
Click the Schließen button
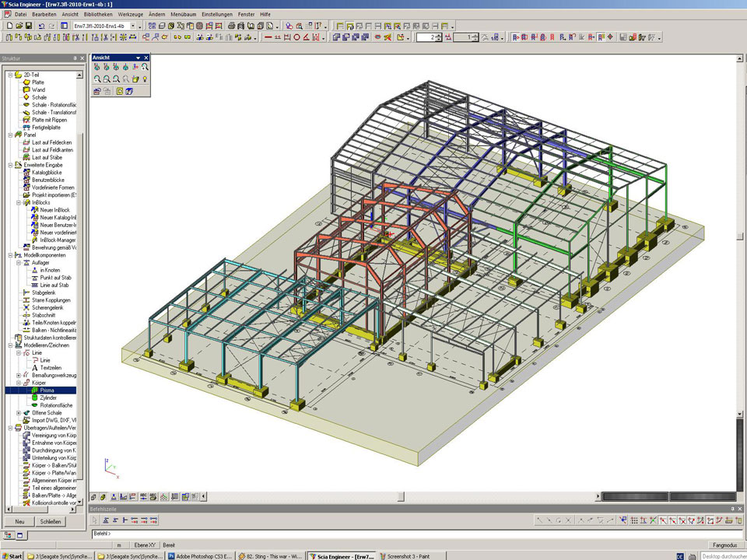click(x=51, y=522)
